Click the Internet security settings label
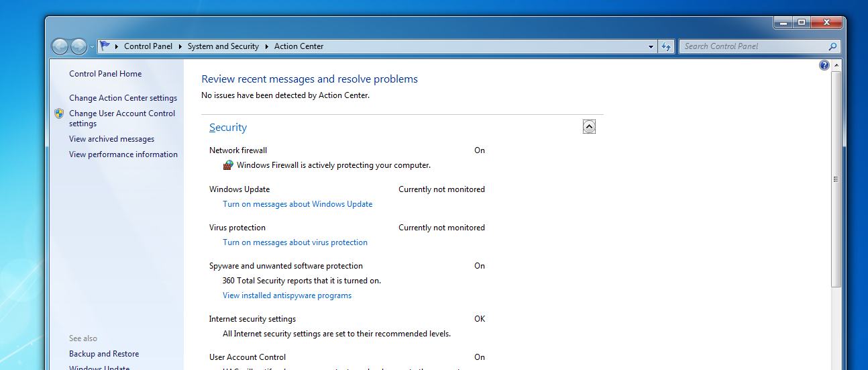The height and width of the screenshot is (370, 868). point(252,319)
